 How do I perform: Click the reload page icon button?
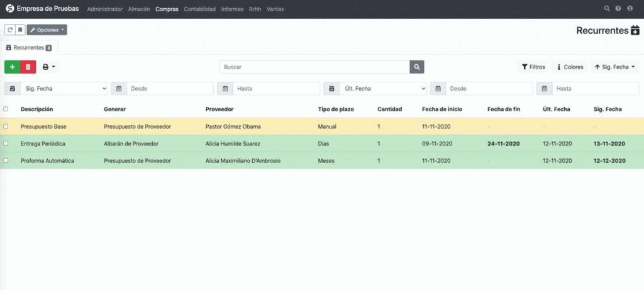tap(9, 30)
